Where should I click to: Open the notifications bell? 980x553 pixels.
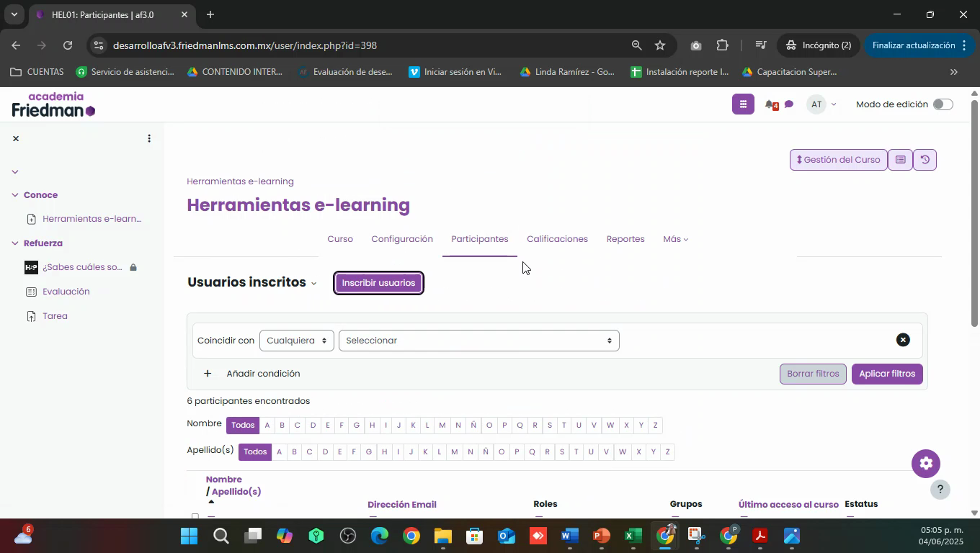click(x=770, y=105)
